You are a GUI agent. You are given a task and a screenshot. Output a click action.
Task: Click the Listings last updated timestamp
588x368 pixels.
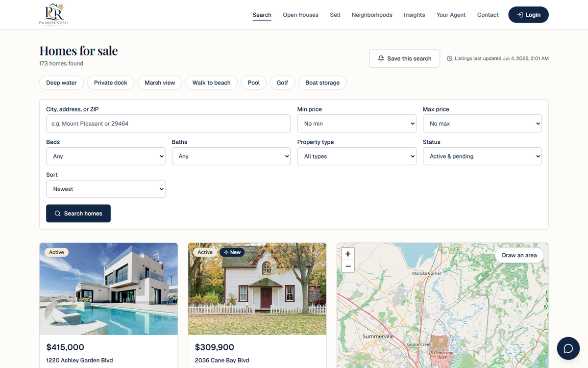point(498,58)
